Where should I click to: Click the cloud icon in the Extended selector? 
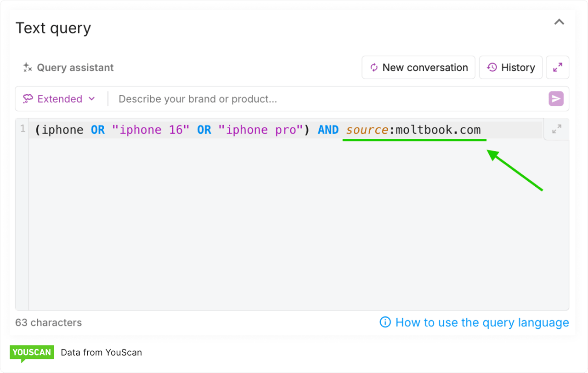(x=28, y=98)
